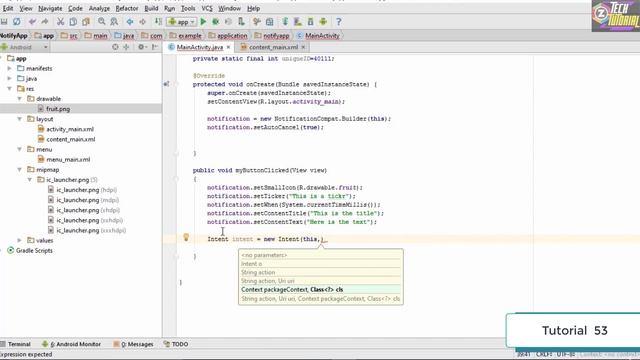
Task: Expand the values folder
Action: 19,240
